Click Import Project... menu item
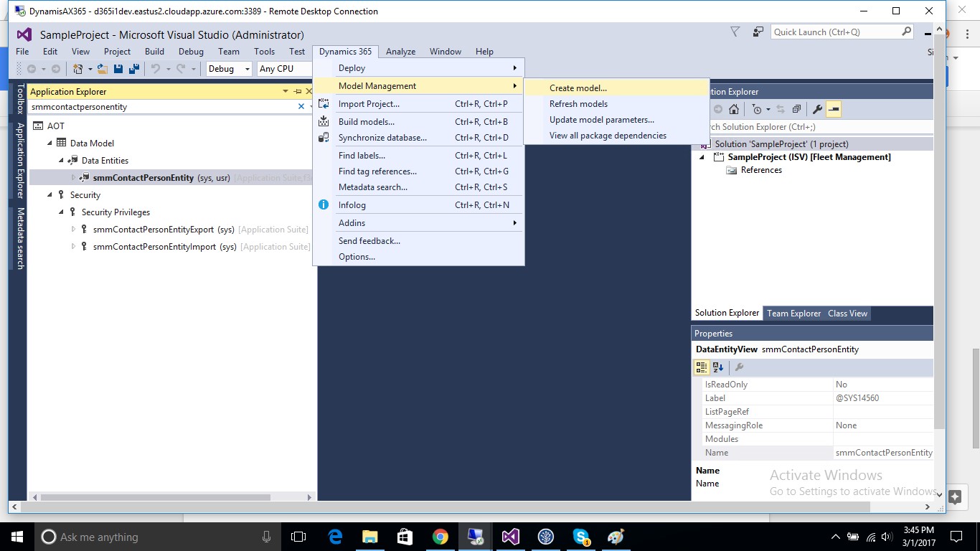Viewport: 980px width, 551px height. [x=418, y=104]
